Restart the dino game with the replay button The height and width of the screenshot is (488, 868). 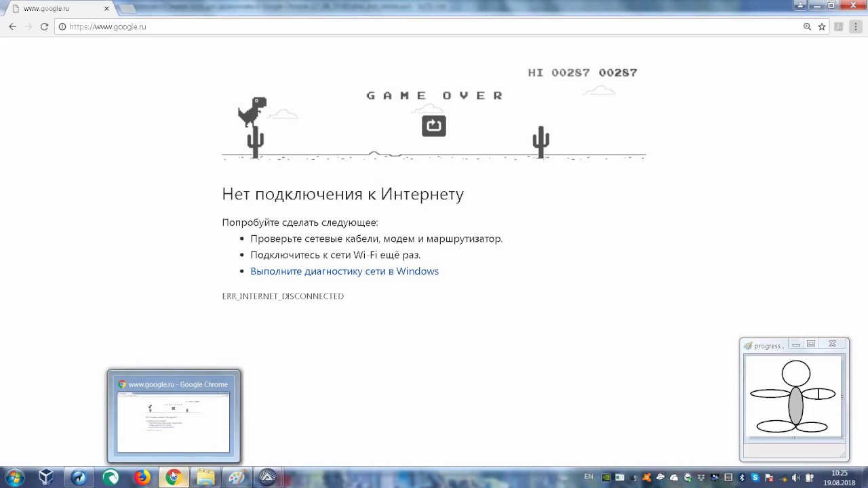point(434,125)
